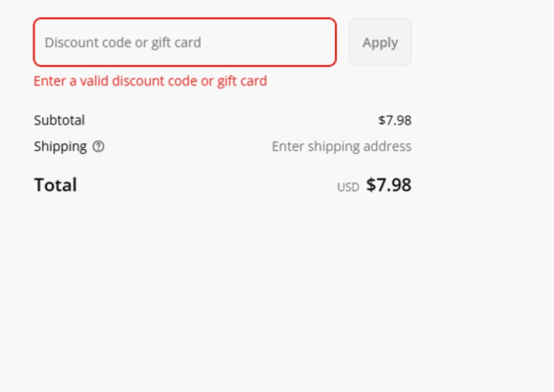Screen dimensions: 554x392
Task: Focus the discount code or gift card field
Action: click(185, 42)
